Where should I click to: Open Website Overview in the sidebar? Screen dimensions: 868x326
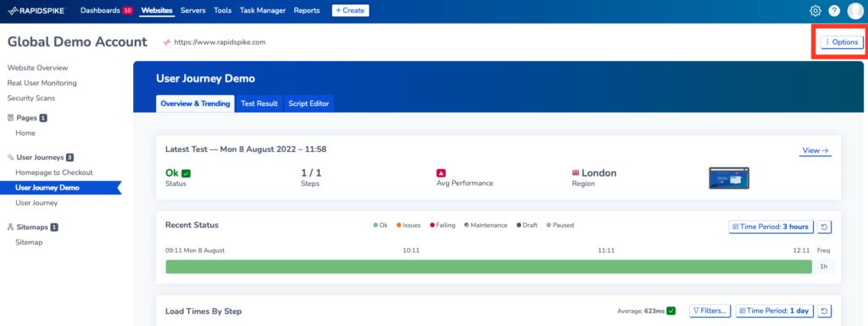click(37, 68)
